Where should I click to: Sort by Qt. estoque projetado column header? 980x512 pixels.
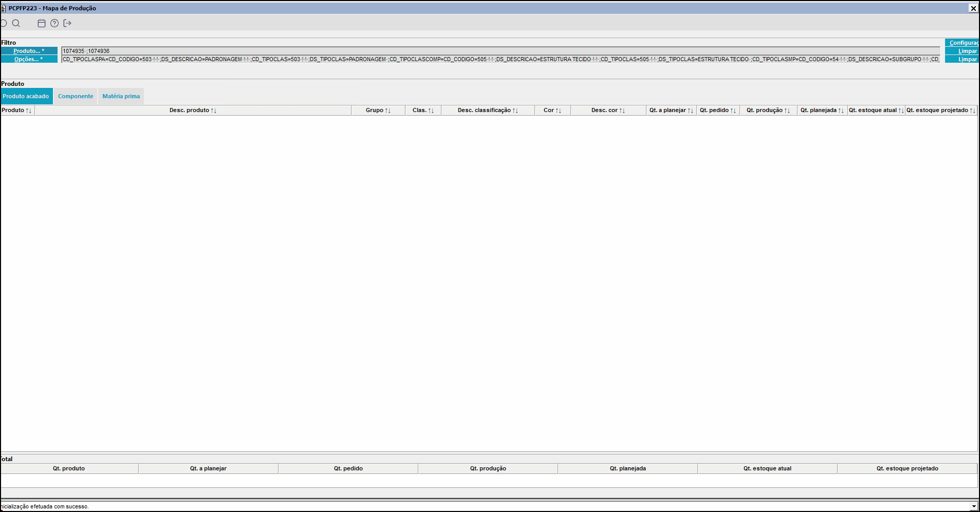pyautogui.click(x=941, y=110)
